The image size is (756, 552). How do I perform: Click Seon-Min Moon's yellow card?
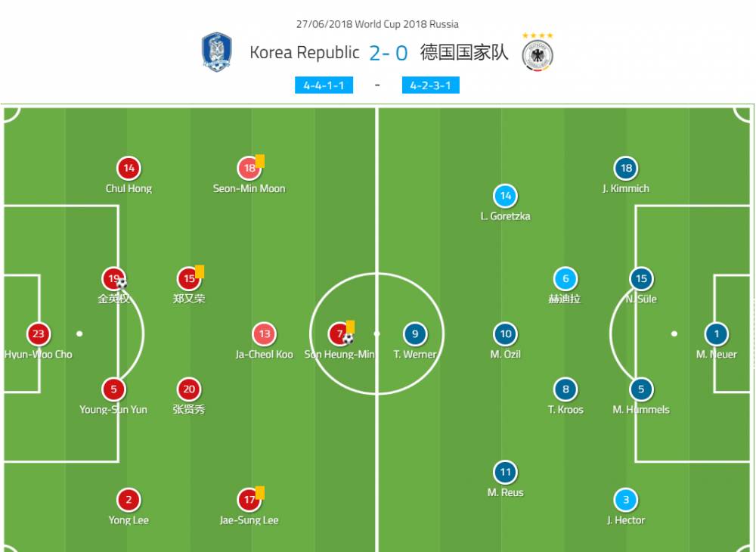260,160
